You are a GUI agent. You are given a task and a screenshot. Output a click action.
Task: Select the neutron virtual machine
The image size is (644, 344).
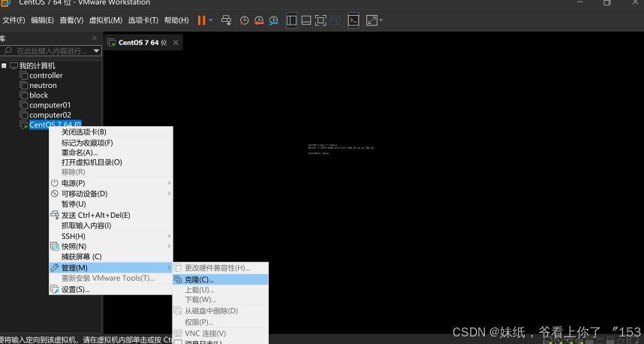(43, 86)
